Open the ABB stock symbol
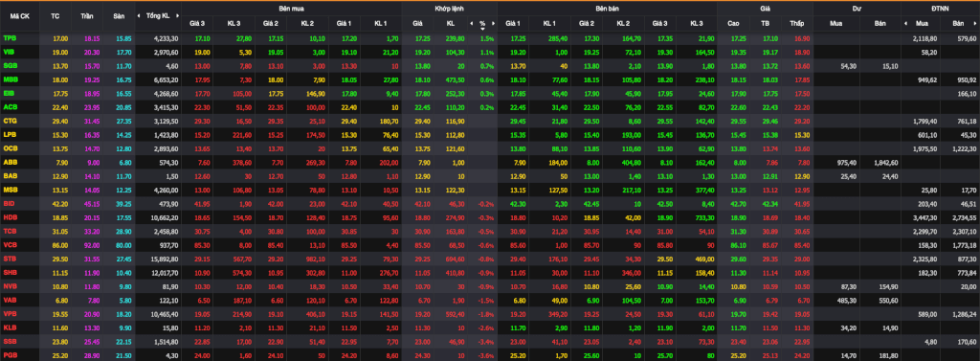980x361 pixels. (10, 162)
